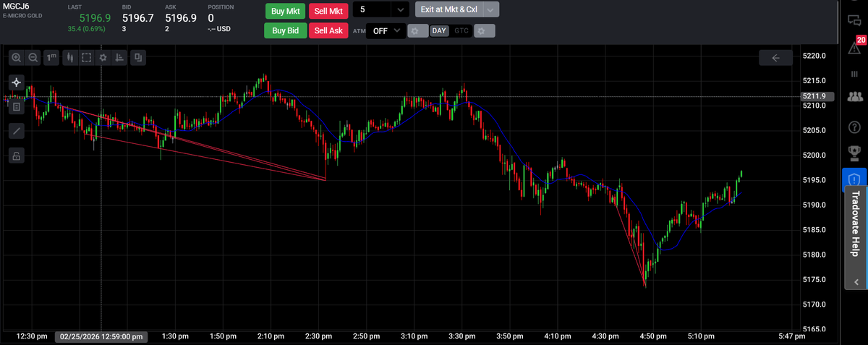
Task: Click Sell Ask button
Action: tap(328, 30)
